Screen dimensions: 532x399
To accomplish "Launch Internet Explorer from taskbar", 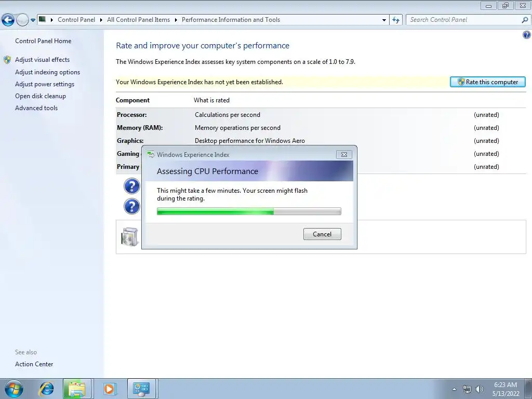I will 46,389.
